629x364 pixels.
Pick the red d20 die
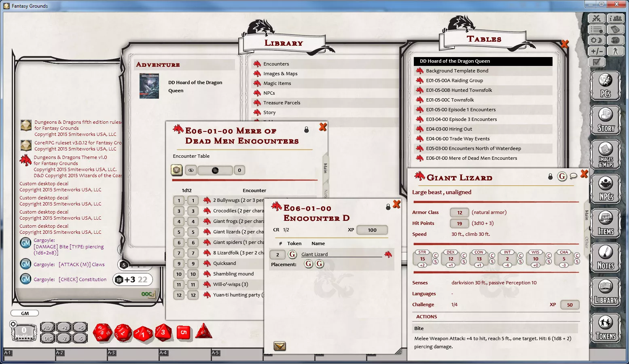(102, 332)
